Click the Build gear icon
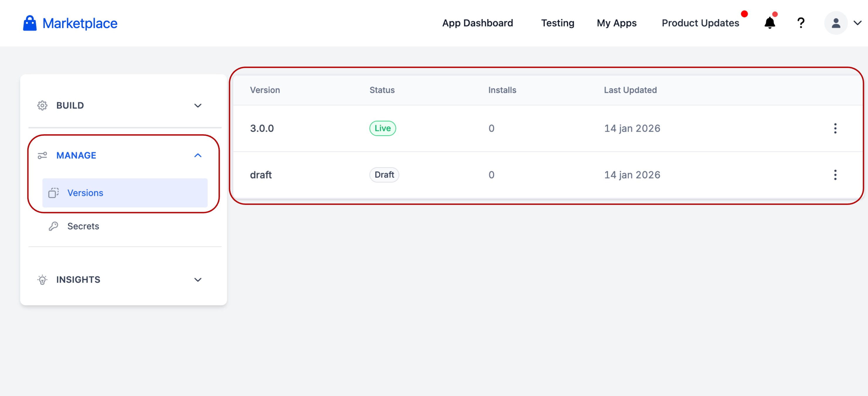 pyautogui.click(x=42, y=106)
